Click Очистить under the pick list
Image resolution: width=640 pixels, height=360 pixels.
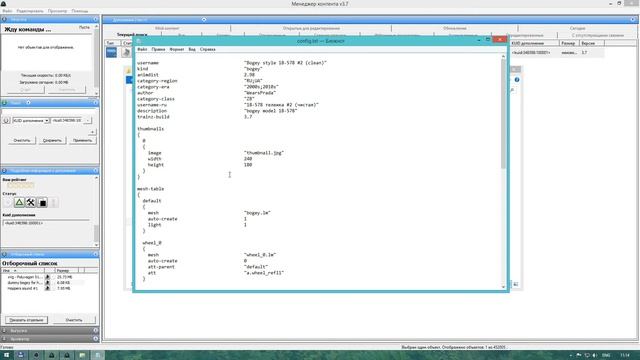pyautogui.click(x=74, y=320)
